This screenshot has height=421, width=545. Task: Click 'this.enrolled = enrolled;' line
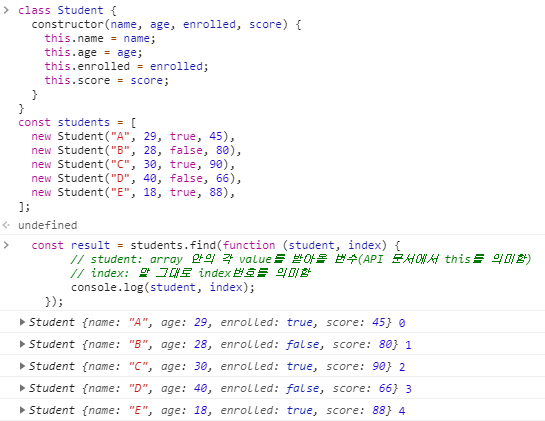[x=127, y=66]
